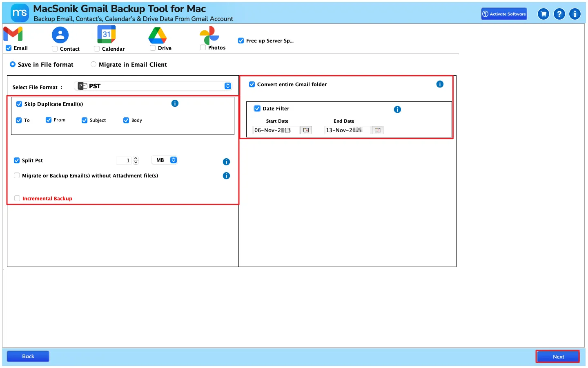This screenshot has height=368, width=588.
Task: Click the Back button
Action: click(28, 356)
